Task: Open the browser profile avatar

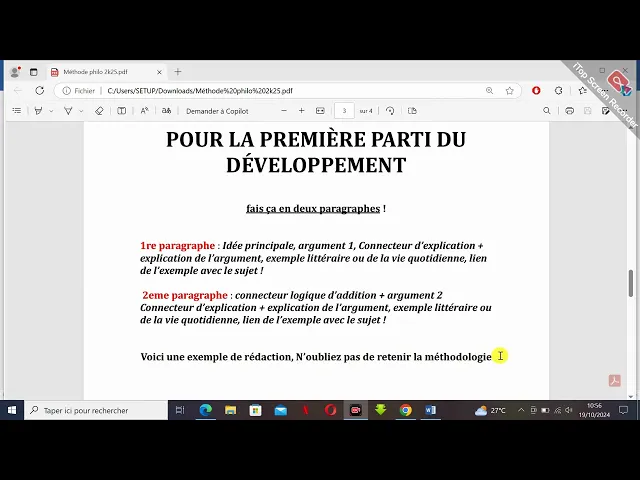Action: coord(15,72)
